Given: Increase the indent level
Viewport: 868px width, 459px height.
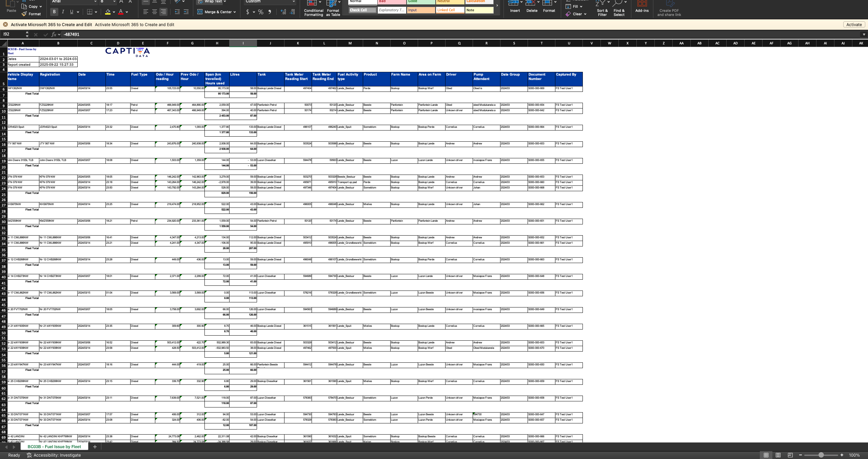Looking at the screenshot, I should click(186, 12).
